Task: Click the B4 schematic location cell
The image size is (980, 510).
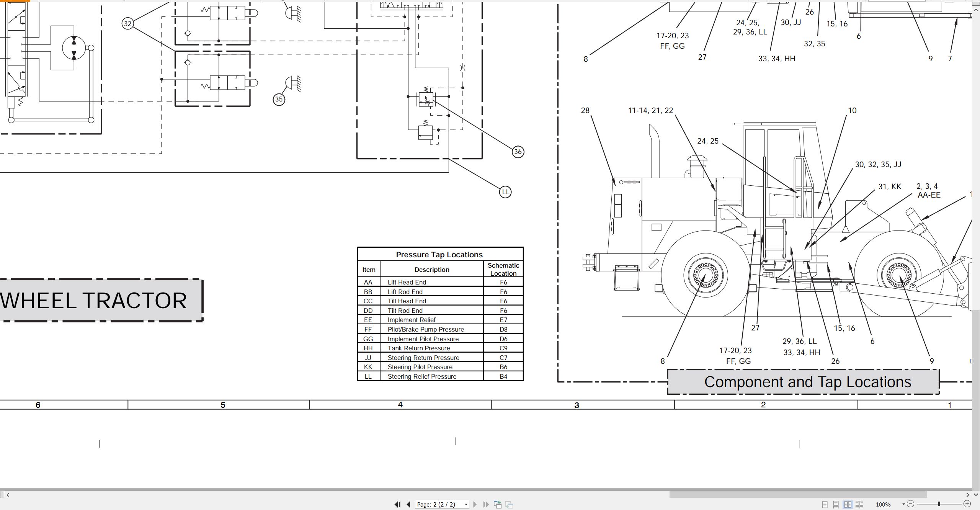Action: click(x=503, y=376)
